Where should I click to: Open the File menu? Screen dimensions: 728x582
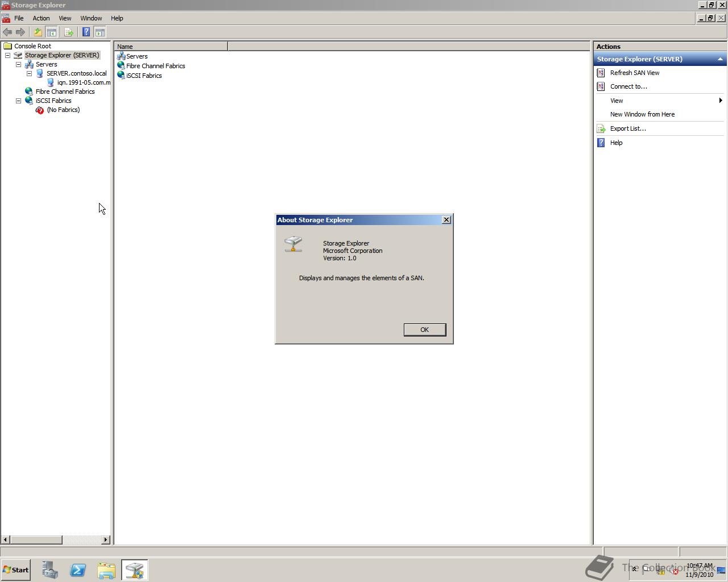click(19, 18)
